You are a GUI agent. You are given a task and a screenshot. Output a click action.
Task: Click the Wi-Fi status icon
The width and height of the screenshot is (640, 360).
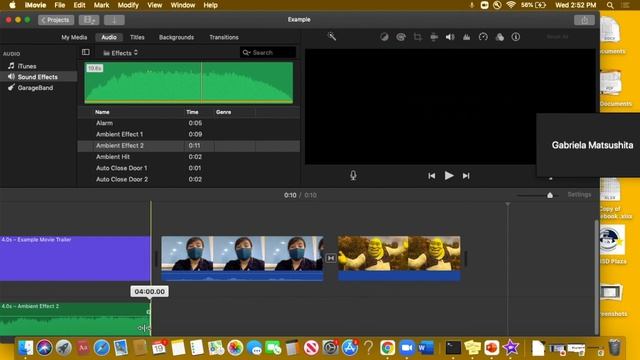tap(511, 5)
